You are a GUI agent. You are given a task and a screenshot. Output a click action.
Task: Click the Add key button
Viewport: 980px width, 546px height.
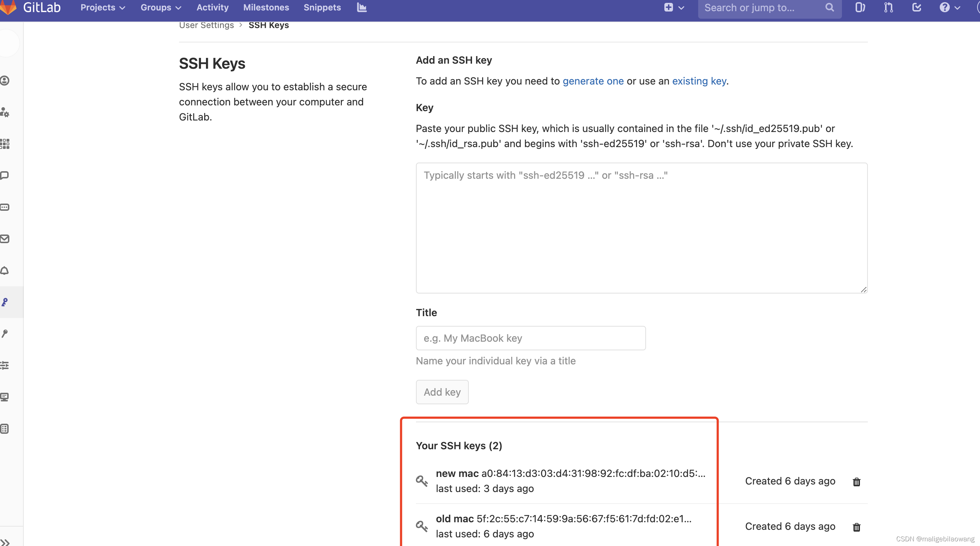click(442, 392)
